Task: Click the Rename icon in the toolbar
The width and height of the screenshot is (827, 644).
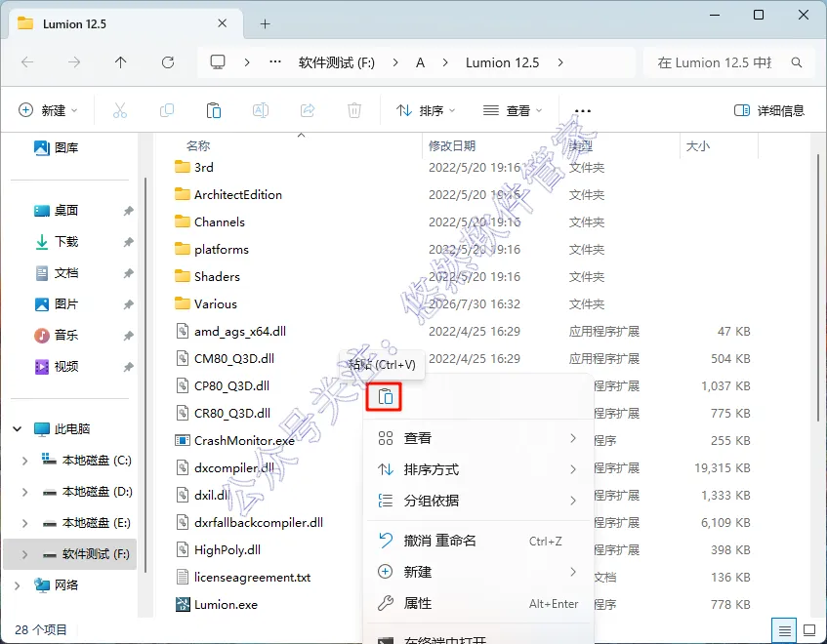Action: (261, 110)
